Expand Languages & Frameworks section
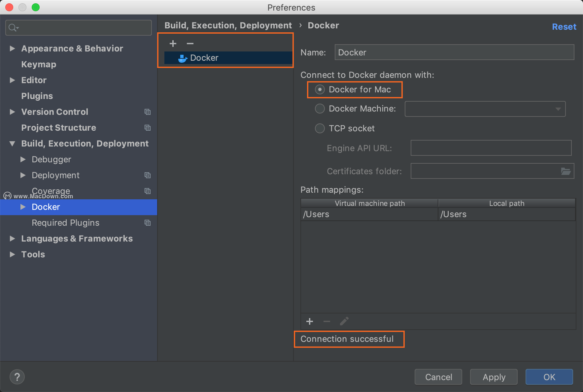The image size is (583, 392). point(13,239)
